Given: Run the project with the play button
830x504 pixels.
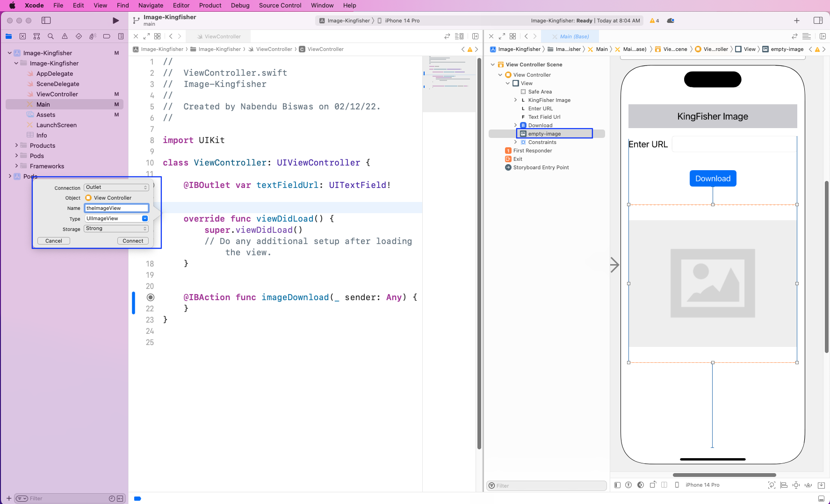Looking at the screenshot, I should click(115, 21).
